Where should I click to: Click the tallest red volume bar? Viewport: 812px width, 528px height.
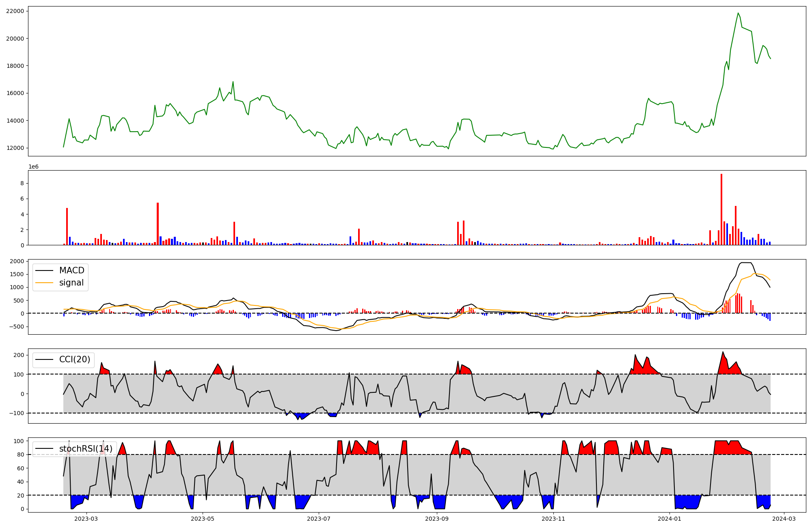point(721,209)
